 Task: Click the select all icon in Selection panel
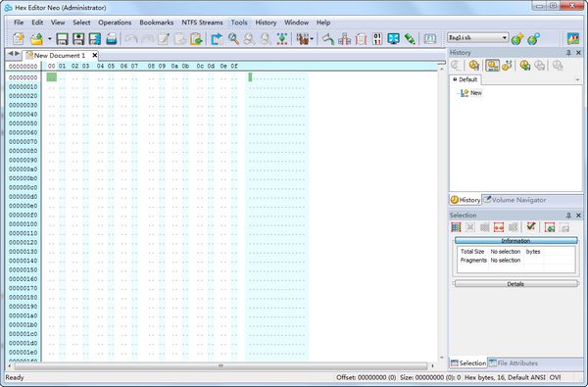[456, 227]
